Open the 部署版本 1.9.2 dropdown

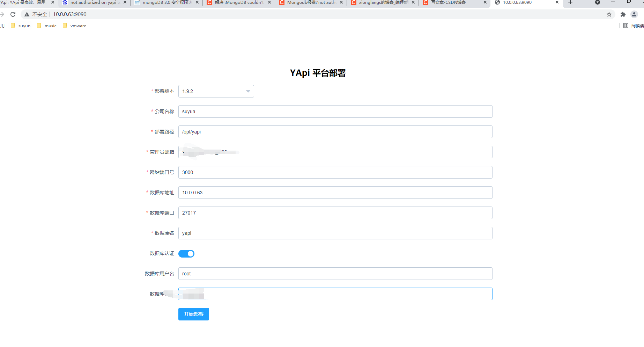(216, 91)
